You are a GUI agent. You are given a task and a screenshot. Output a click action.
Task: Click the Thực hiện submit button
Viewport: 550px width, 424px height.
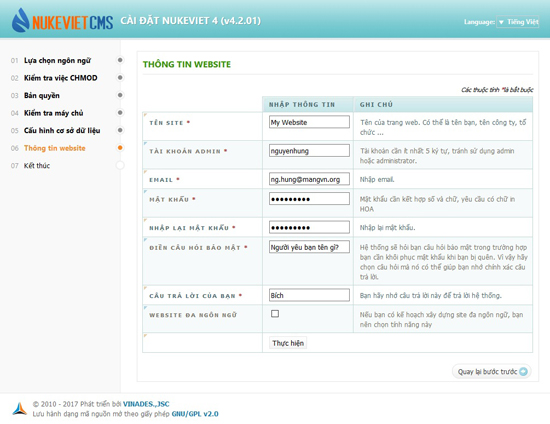pyautogui.click(x=288, y=343)
